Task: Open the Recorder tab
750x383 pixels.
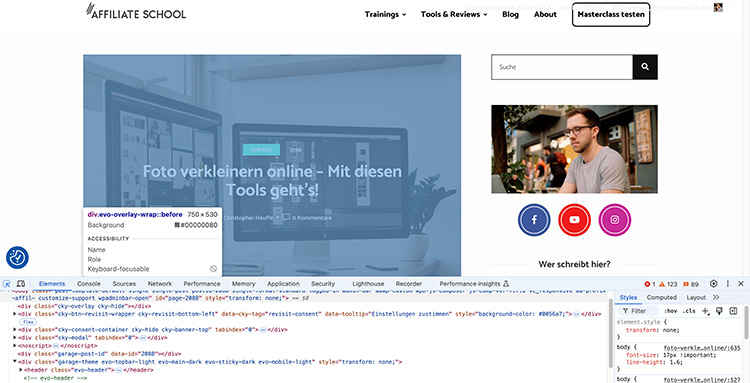Action: coord(409,284)
